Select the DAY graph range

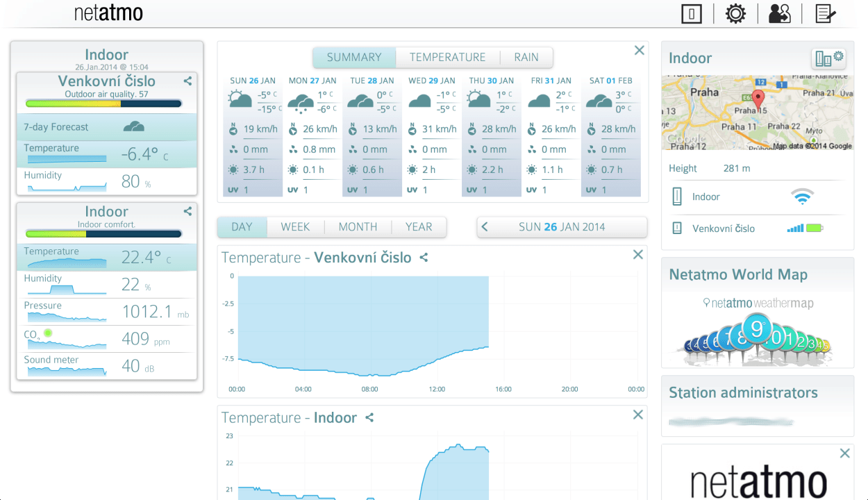(x=242, y=227)
